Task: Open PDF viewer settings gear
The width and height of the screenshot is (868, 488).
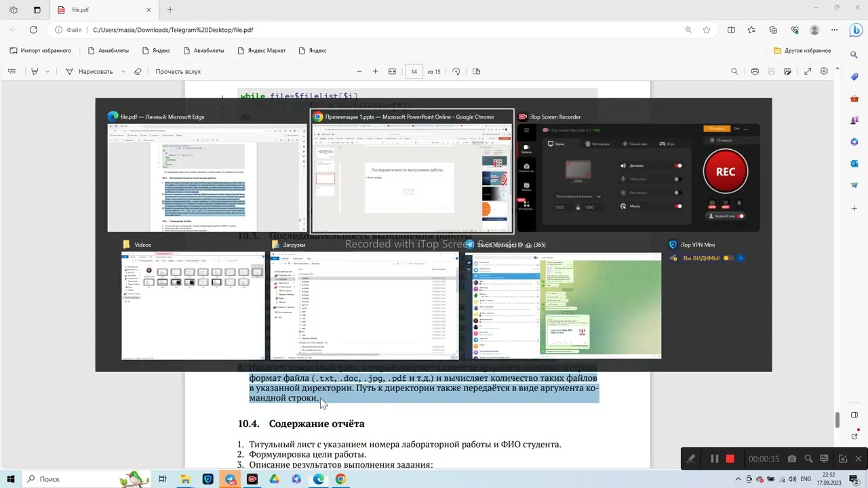Action: click(824, 71)
